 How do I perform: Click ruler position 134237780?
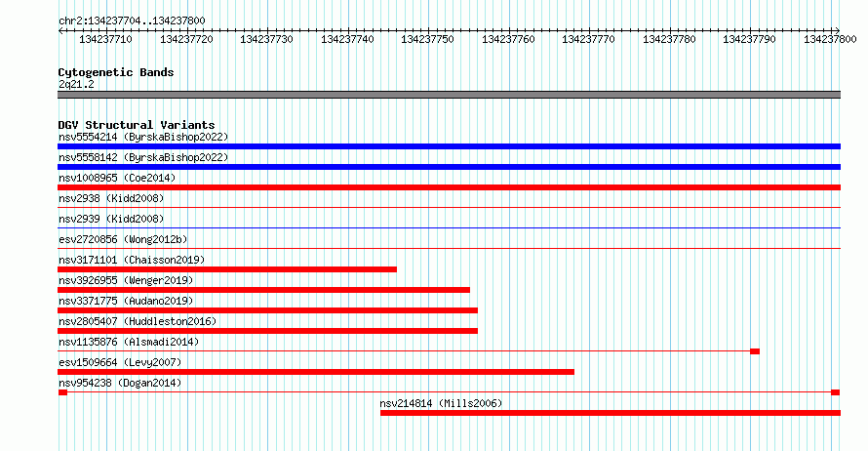click(x=670, y=39)
